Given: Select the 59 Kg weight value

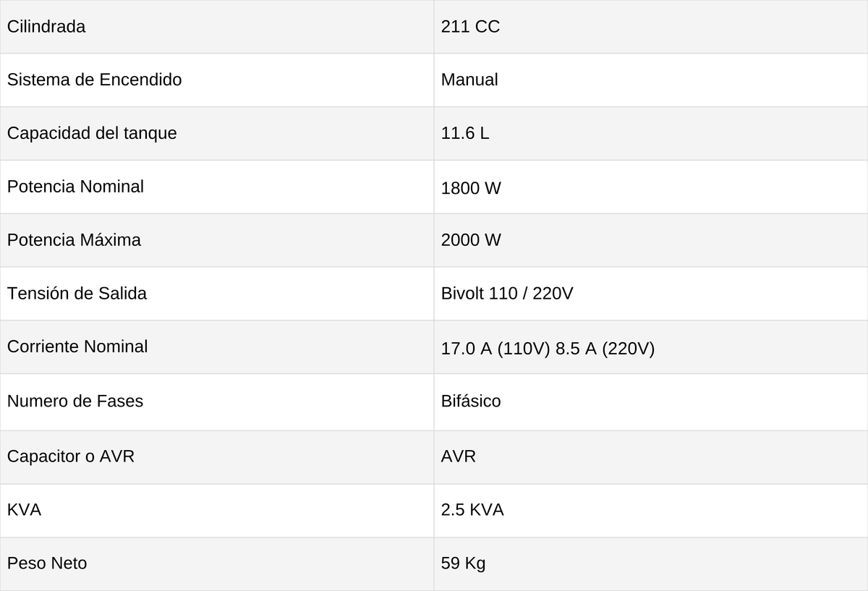Looking at the screenshot, I should (463, 564).
